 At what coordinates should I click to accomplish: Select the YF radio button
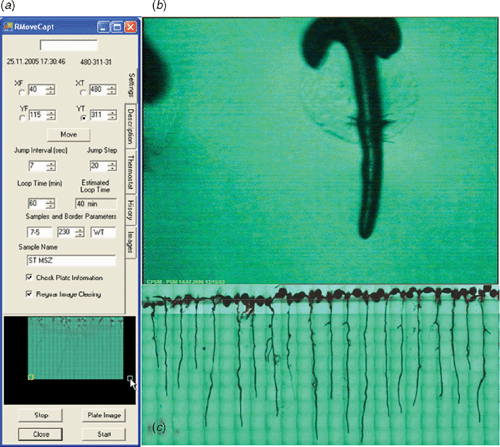pyautogui.click(x=22, y=118)
